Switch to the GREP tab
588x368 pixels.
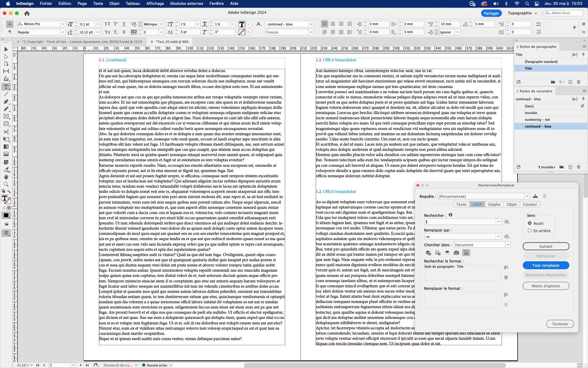point(477,204)
